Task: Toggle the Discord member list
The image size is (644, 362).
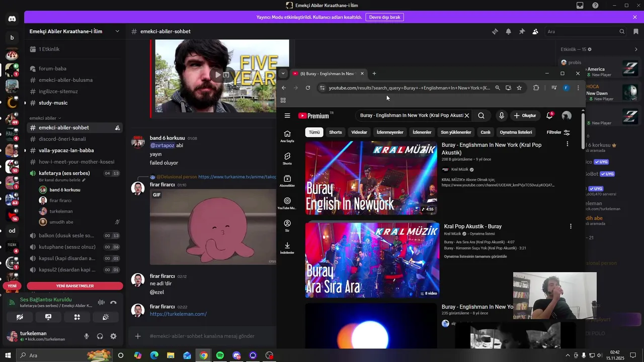Action: [x=535, y=31]
